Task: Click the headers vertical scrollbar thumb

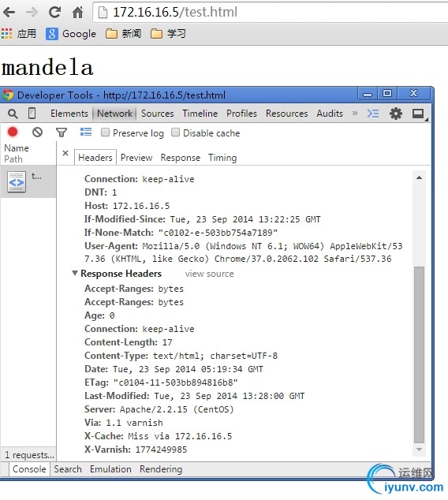Action: (x=420, y=355)
